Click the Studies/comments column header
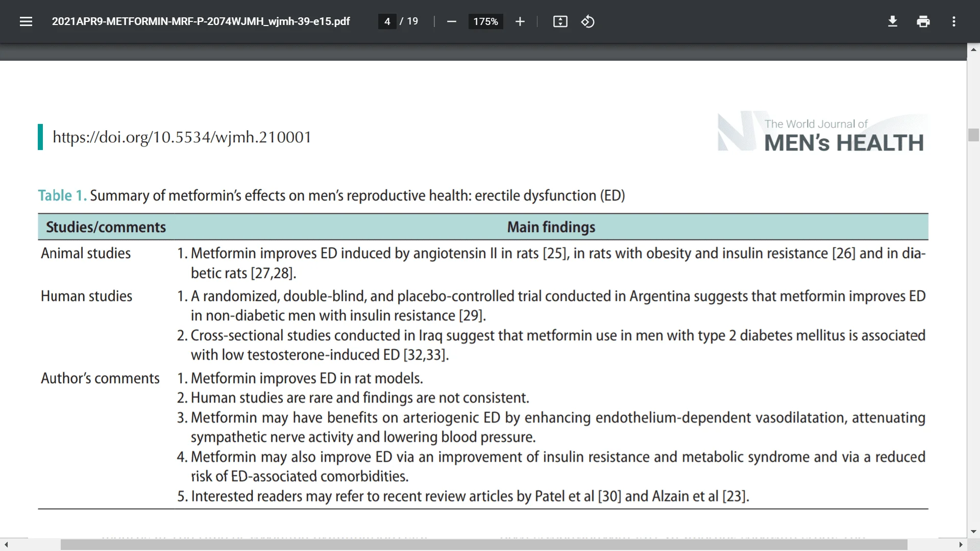The width and height of the screenshot is (980, 551). (x=106, y=227)
